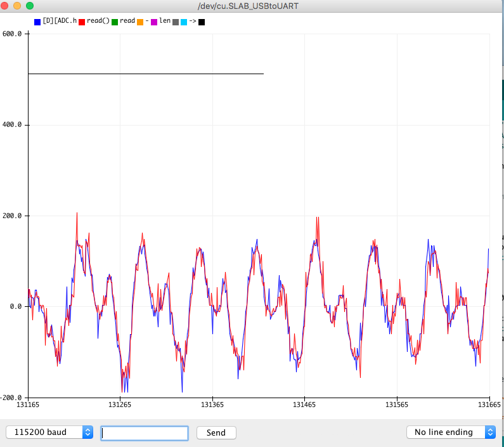The height and width of the screenshot is (447, 504).
Task: Click the 0.0 y-axis label
Action: 16,306
